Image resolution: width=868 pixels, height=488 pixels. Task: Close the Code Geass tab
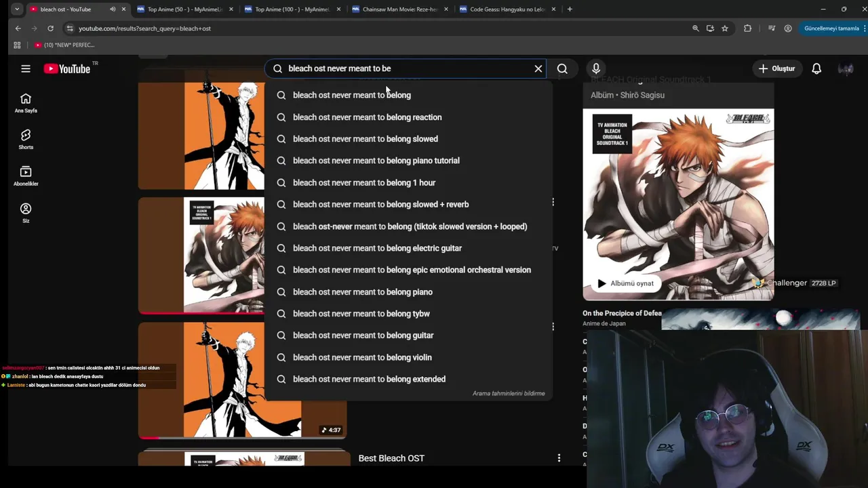coord(554,9)
